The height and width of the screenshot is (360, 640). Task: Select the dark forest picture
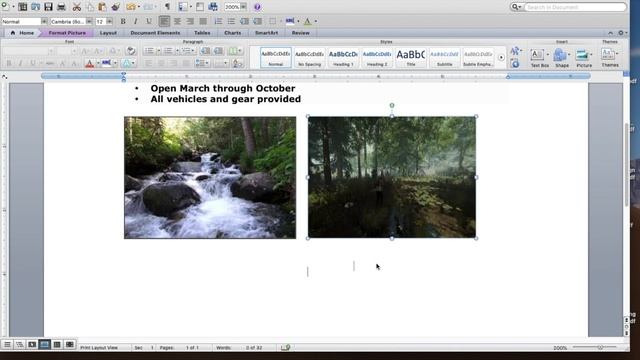pos(392,177)
